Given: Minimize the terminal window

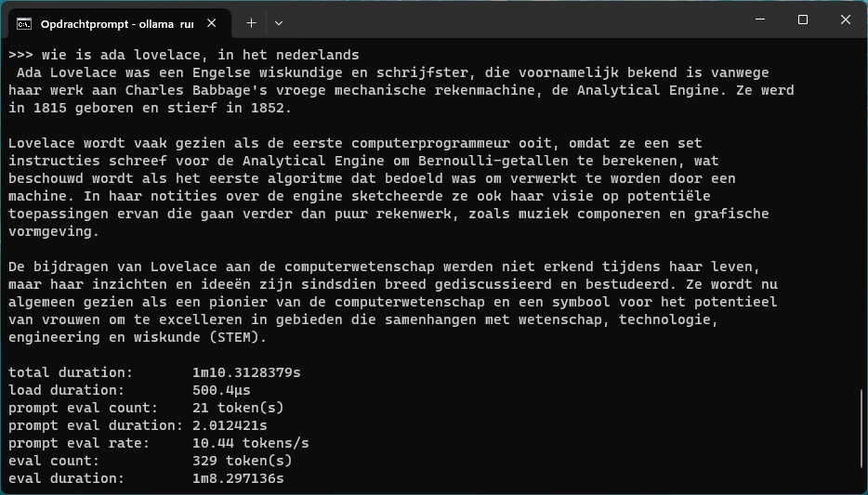Looking at the screenshot, I should [x=759, y=20].
